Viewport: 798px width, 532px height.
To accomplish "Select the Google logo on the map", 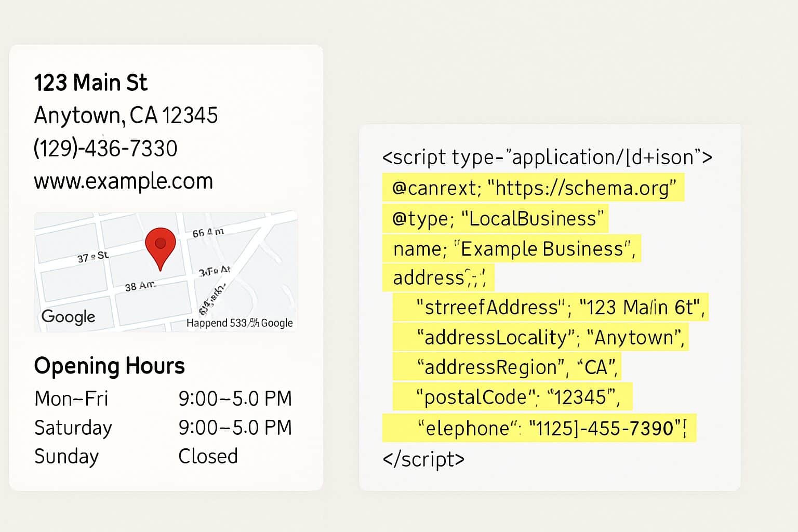I will (x=68, y=316).
